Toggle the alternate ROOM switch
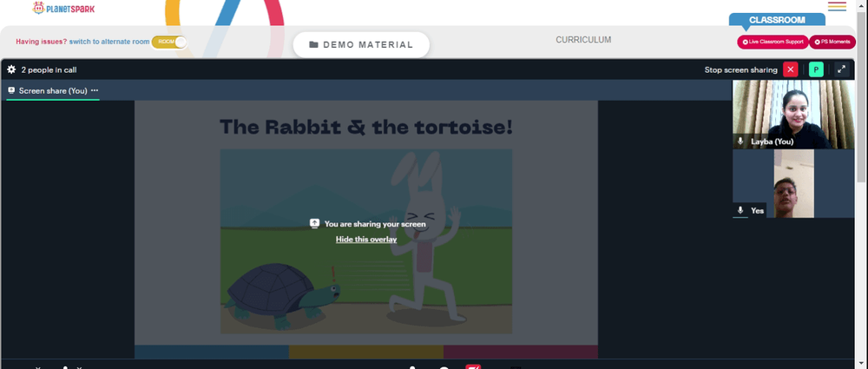This screenshot has width=868, height=369. [169, 42]
